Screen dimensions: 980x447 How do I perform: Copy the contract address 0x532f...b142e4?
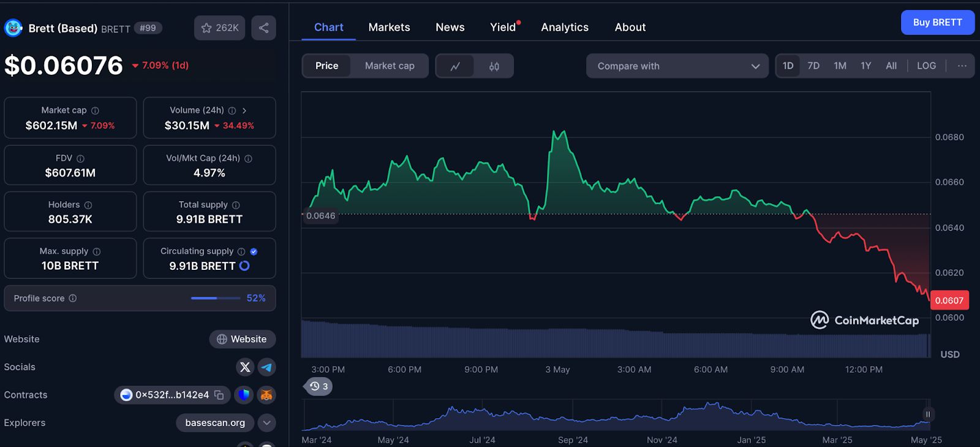pos(219,395)
